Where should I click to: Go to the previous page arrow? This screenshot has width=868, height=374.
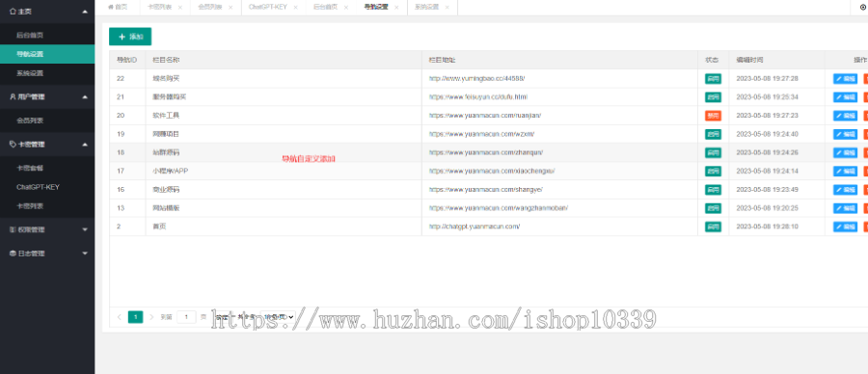pos(119,317)
